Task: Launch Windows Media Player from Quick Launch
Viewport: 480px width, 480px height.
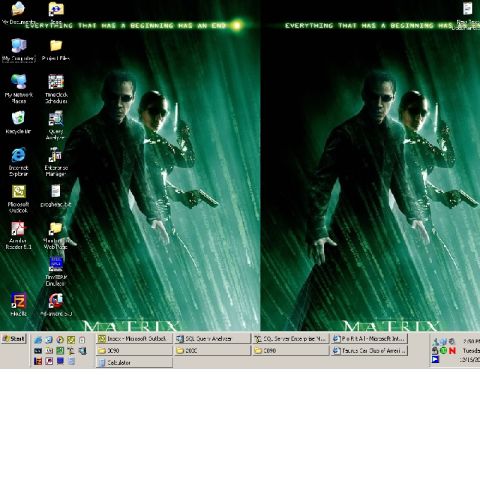Action: (x=60, y=340)
